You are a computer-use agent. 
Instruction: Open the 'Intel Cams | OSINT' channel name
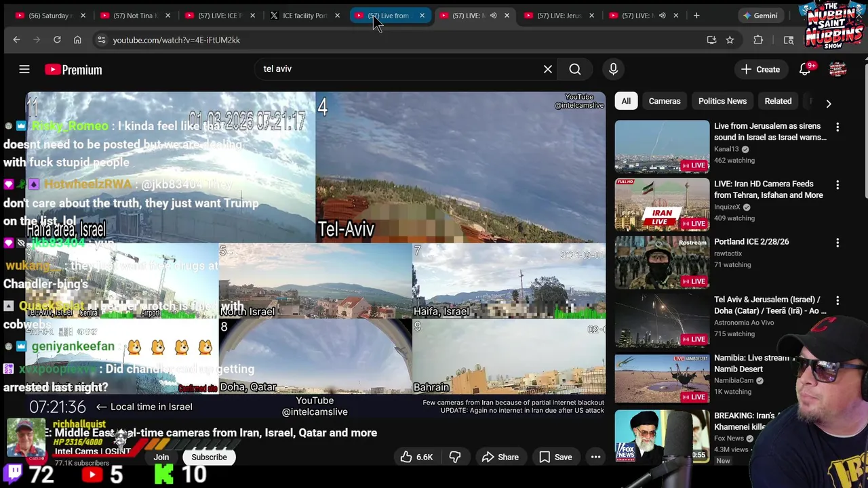point(92,451)
